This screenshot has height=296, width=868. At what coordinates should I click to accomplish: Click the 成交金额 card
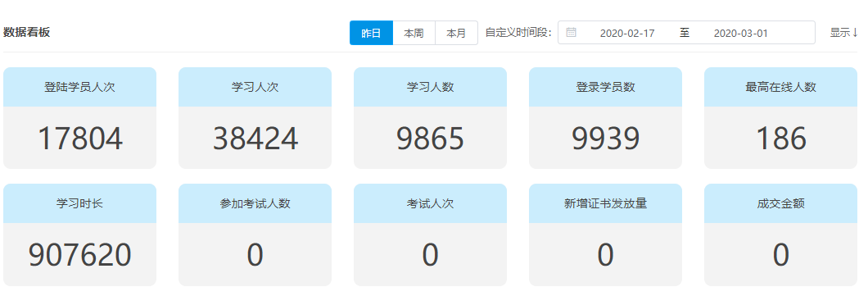click(x=780, y=235)
